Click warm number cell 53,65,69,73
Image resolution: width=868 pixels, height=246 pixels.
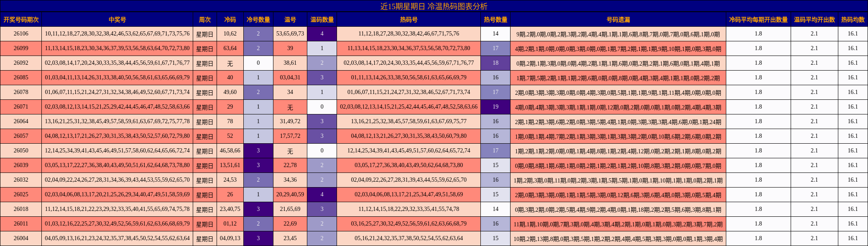(x=290, y=34)
